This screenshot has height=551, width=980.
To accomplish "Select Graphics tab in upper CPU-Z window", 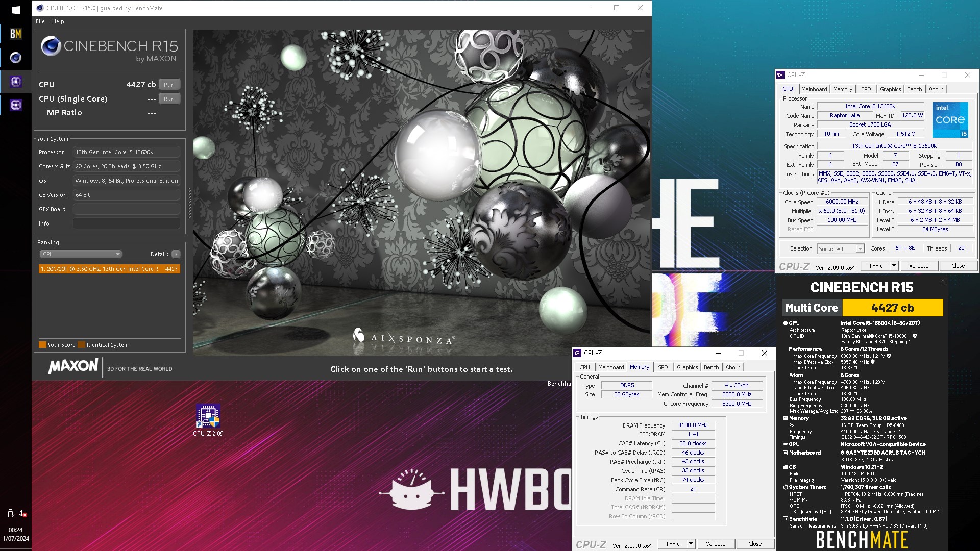I will point(891,89).
